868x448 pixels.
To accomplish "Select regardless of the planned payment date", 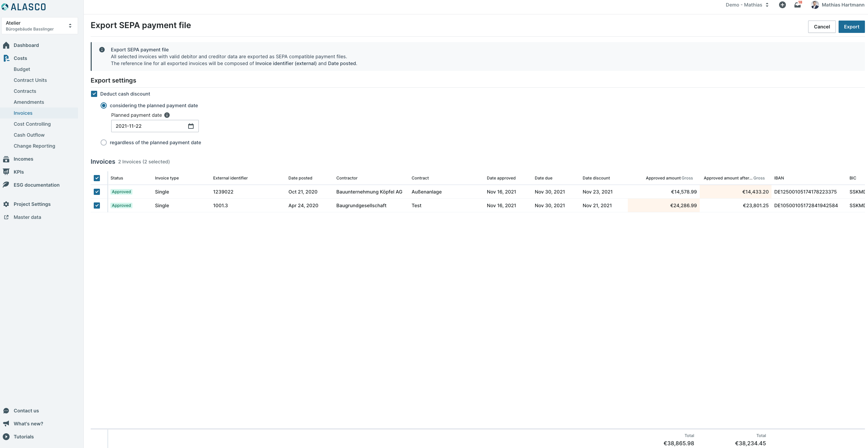I will coord(104,142).
